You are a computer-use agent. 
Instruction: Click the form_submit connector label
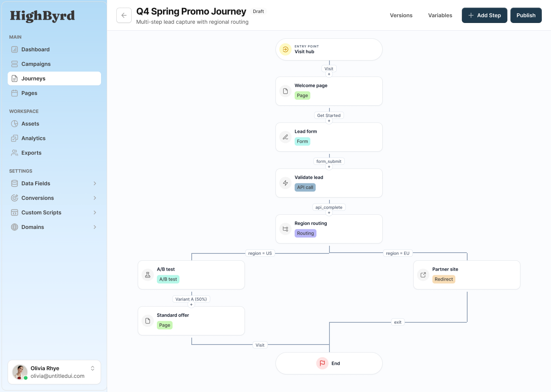click(x=329, y=162)
